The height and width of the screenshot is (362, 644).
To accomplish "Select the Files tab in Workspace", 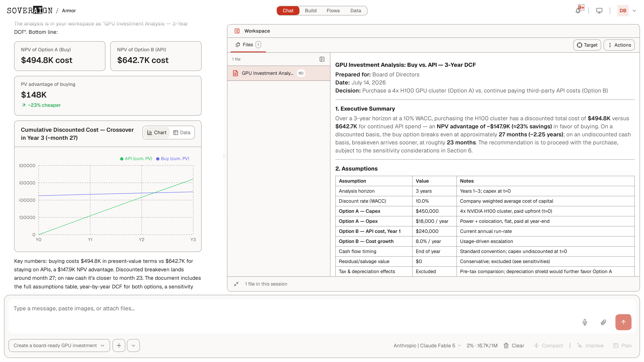I will click(248, 45).
